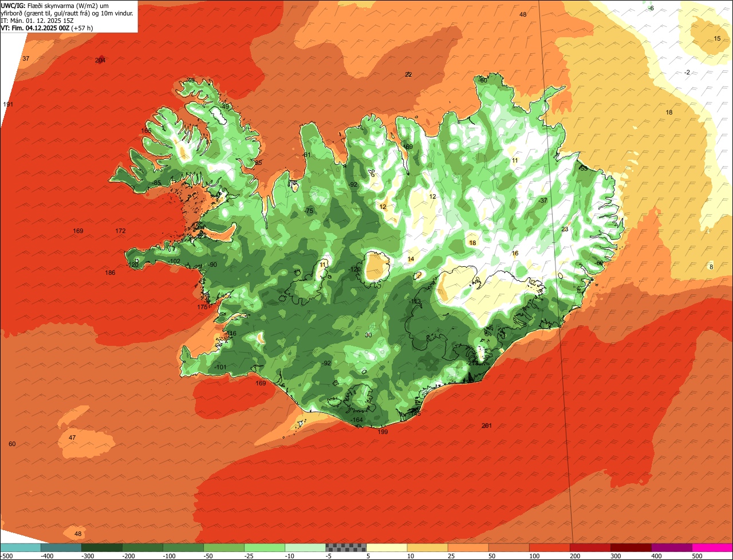Click the '30' value on the map
This screenshot has width=733, height=560.
pos(368,335)
